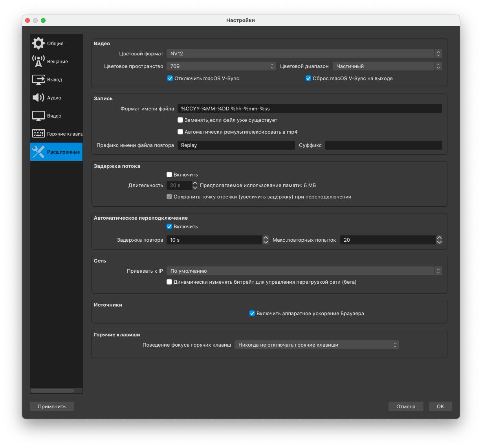Image resolution: width=482 pixels, height=448 pixels.
Task: Open Поведение фокуса горячих клавиш dropdown
Action: 317,345
